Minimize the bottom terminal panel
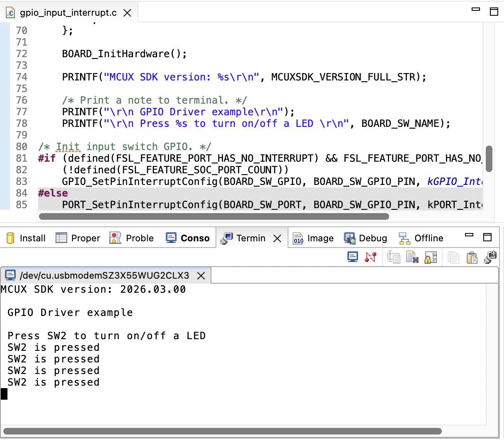The height and width of the screenshot is (442, 504). (x=469, y=235)
